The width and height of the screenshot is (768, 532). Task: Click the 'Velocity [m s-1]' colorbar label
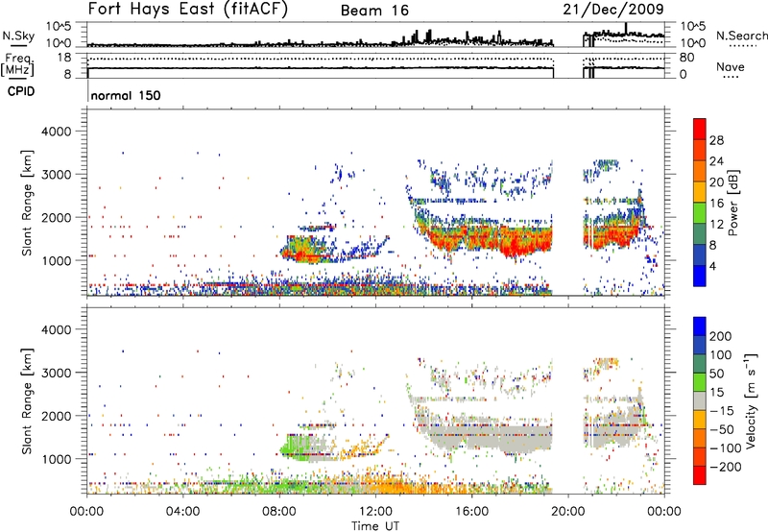click(751, 400)
